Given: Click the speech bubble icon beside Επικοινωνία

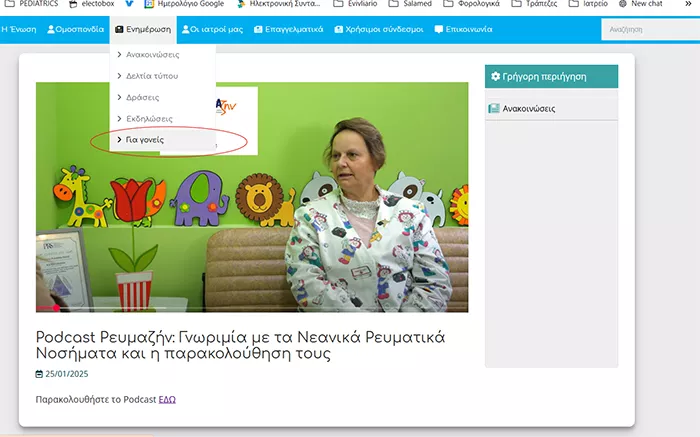Looking at the screenshot, I should [x=438, y=29].
